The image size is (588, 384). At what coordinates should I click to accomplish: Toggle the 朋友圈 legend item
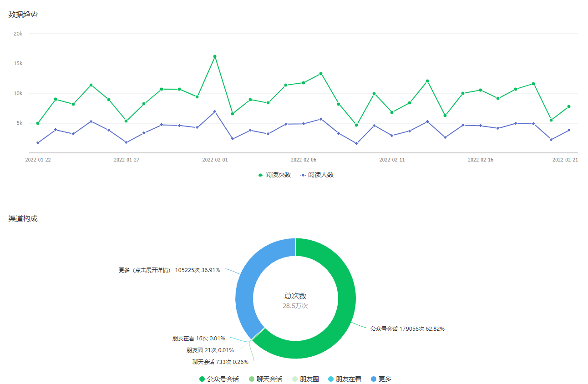[305, 379]
